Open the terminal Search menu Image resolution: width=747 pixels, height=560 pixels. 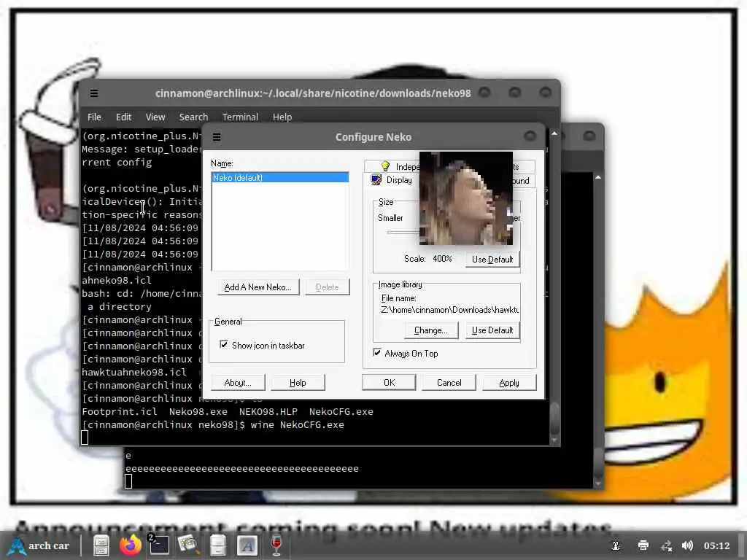pos(193,117)
